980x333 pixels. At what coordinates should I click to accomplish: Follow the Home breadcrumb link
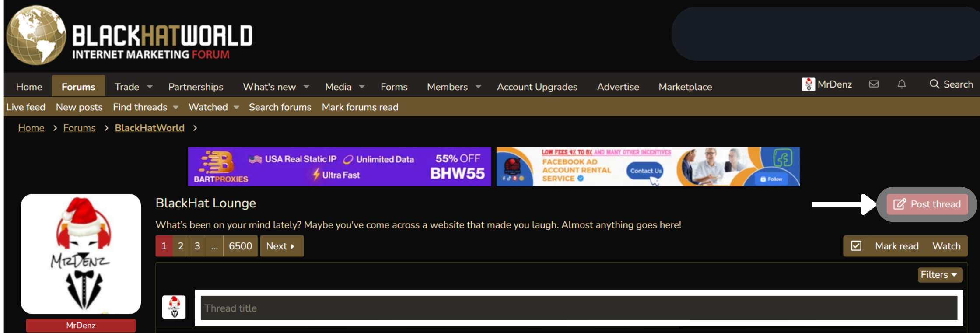31,128
